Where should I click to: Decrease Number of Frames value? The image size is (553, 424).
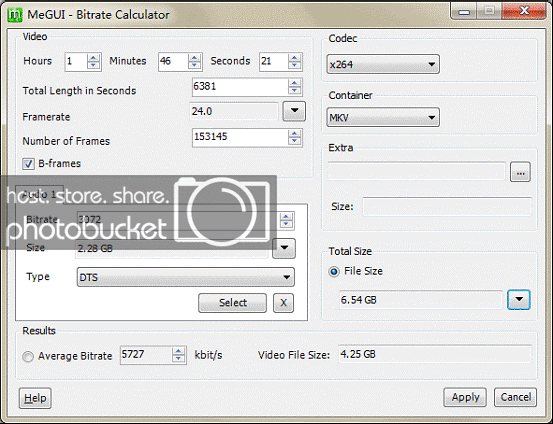tap(294, 141)
